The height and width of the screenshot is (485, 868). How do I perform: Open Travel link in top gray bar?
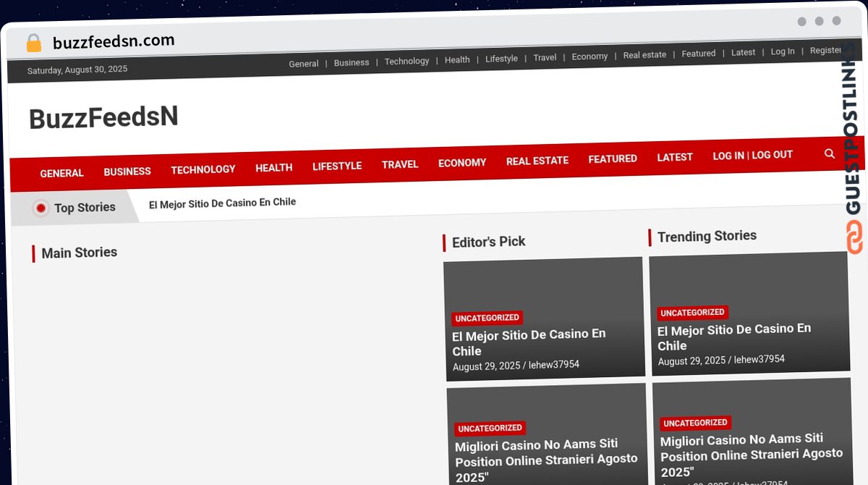[545, 58]
